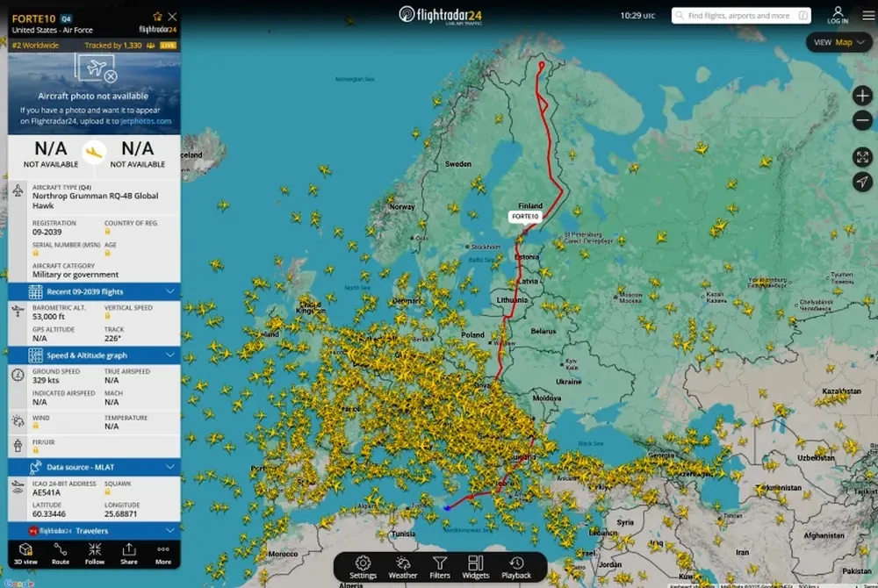Open the 3D view of the aircraft
This screenshot has width=878, height=588.
tap(25, 554)
